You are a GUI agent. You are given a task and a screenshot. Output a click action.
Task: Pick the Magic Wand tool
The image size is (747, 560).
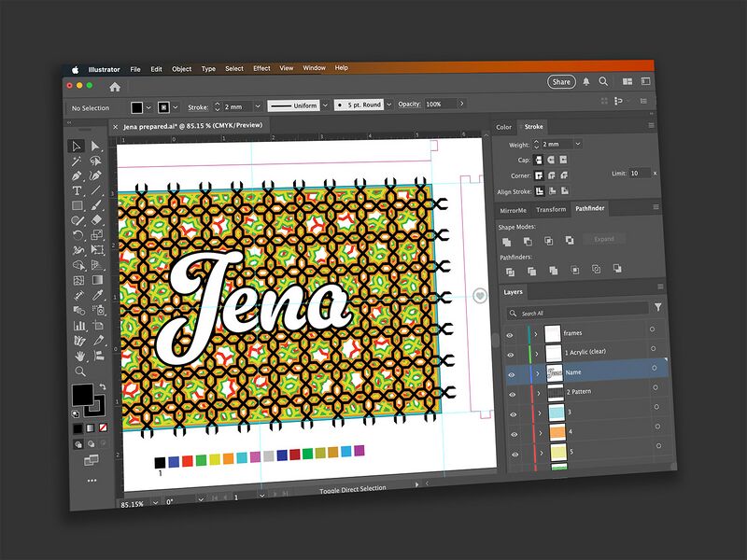(x=77, y=161)
